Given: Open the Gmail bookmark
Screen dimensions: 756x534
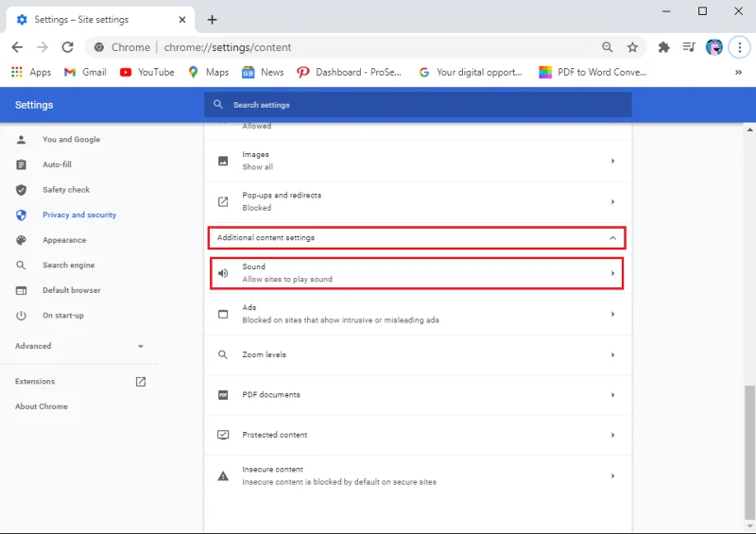Looking at the screenshot, I should click(x=85, y=73).
